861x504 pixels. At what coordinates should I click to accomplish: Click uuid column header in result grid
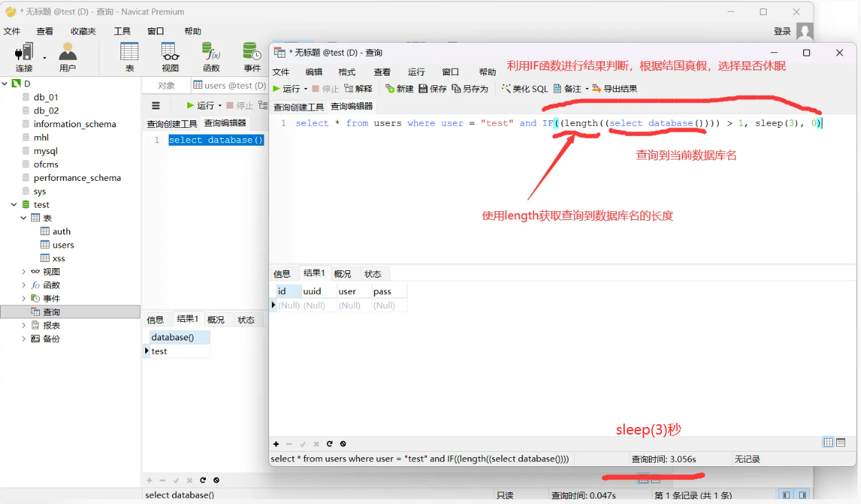pos(319,292)
